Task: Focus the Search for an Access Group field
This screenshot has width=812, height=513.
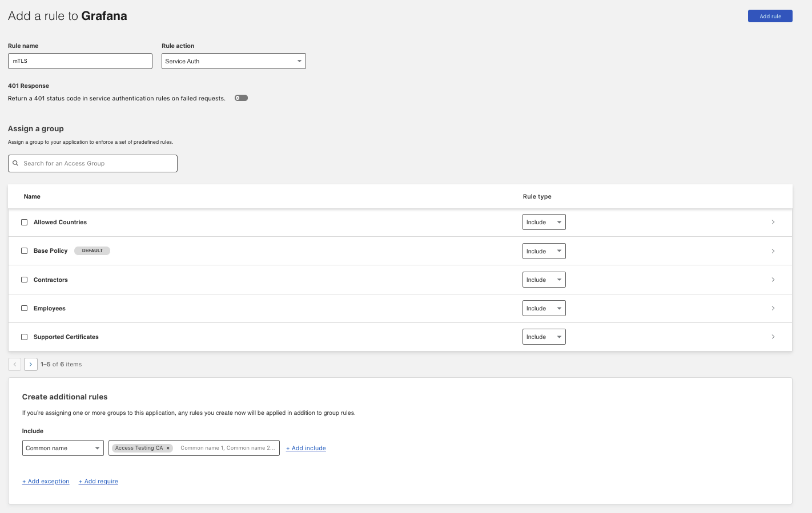Action: tap(97, 163)
